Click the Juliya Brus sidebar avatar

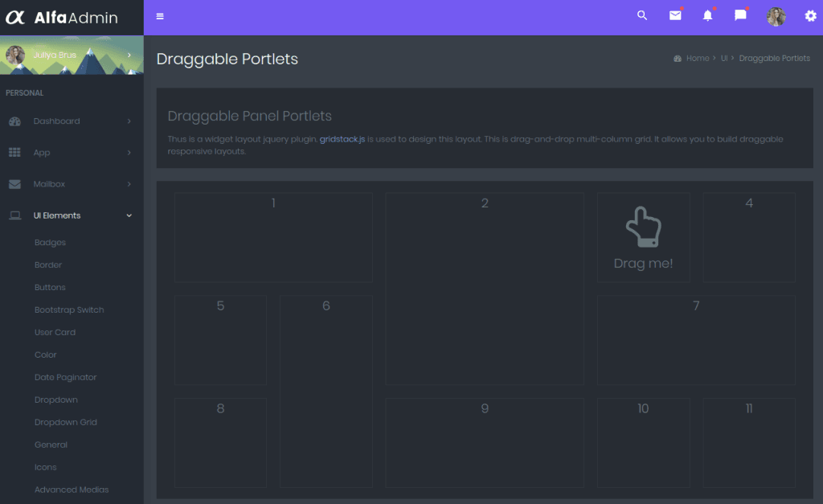click(x=15, y=55)
